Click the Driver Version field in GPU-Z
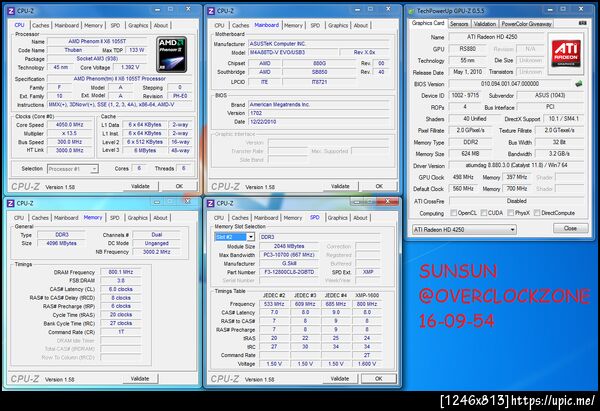This screenshot has height=411, width=600. (516, 166)
